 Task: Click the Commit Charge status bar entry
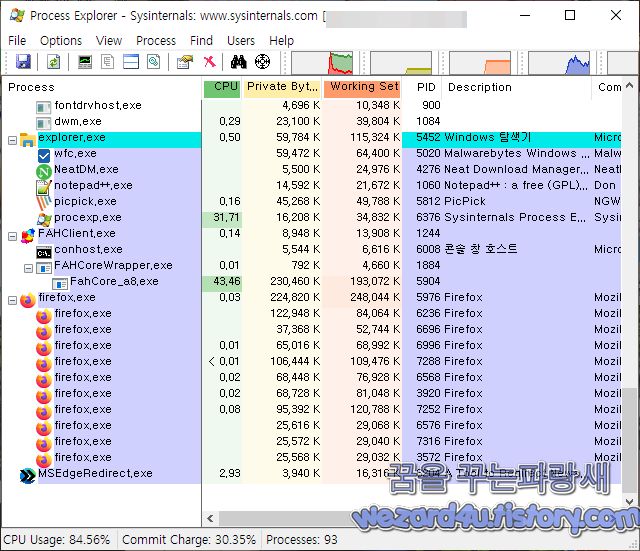tap(189, 540)
